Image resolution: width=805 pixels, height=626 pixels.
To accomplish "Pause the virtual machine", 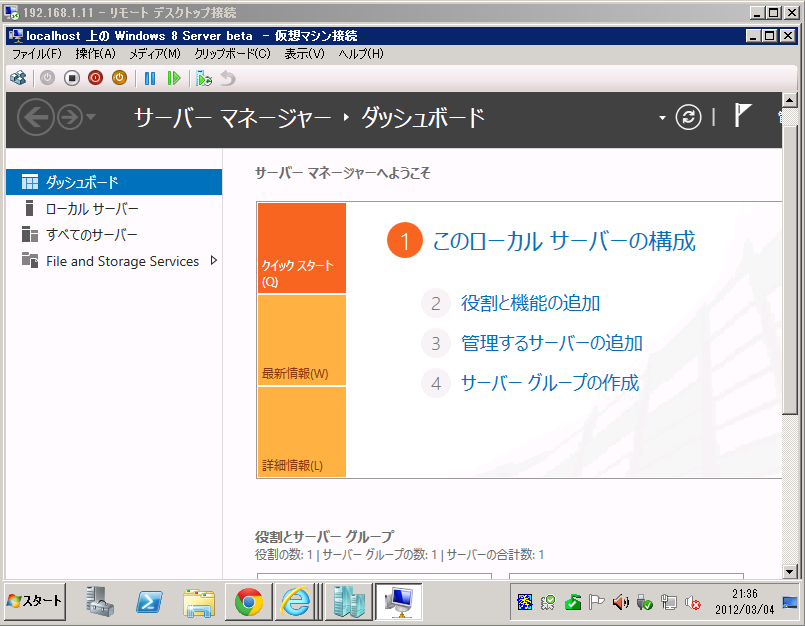I will [150, 78].
